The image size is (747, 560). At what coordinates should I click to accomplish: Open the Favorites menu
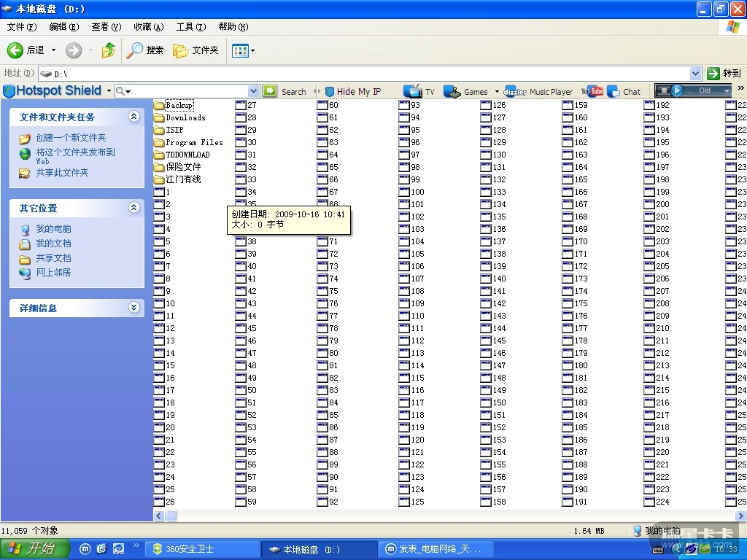(149, 27)
